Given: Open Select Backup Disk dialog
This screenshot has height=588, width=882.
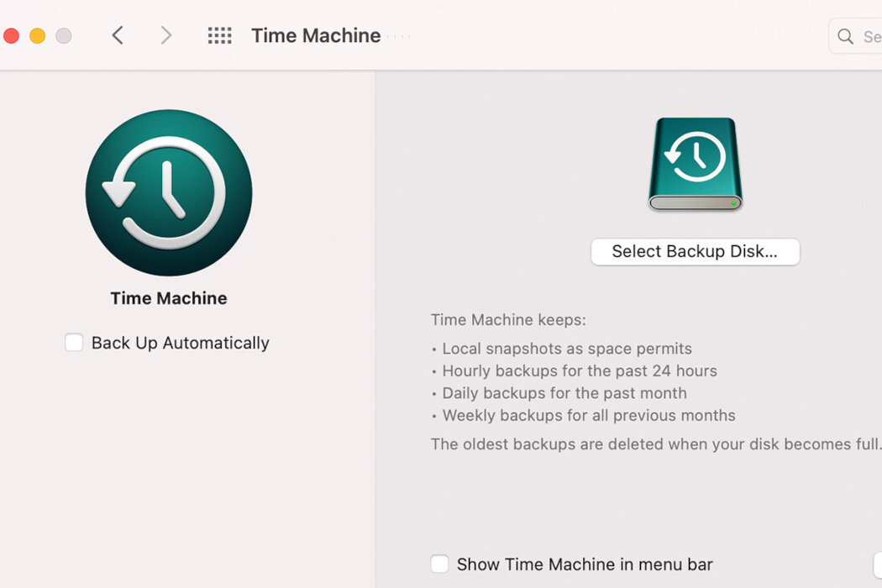Looking at the screenshot, I should click(x=696, y=251).
